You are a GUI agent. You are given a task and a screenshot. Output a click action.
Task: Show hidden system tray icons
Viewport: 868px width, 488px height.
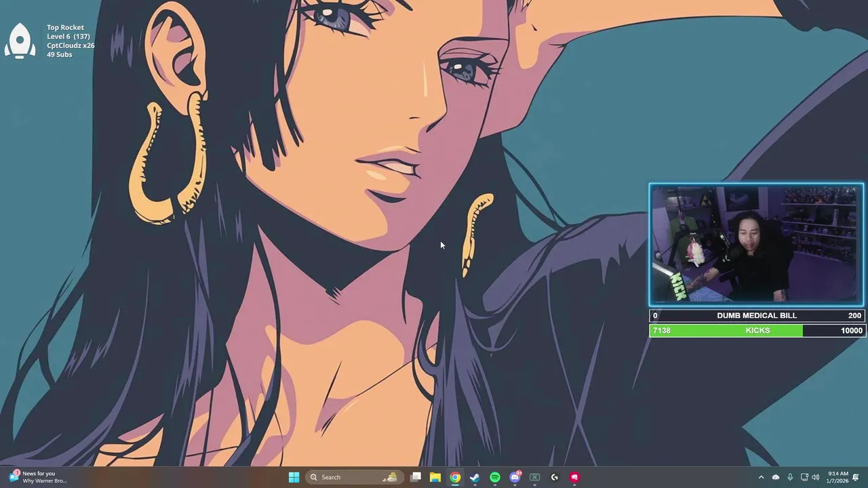coord(761,477)
